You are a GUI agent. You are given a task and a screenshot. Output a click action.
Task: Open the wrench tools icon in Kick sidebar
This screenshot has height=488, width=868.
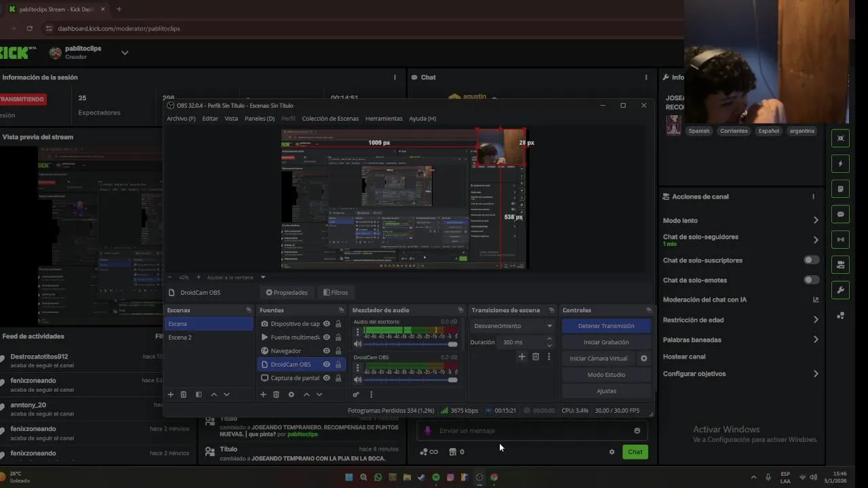840,290
